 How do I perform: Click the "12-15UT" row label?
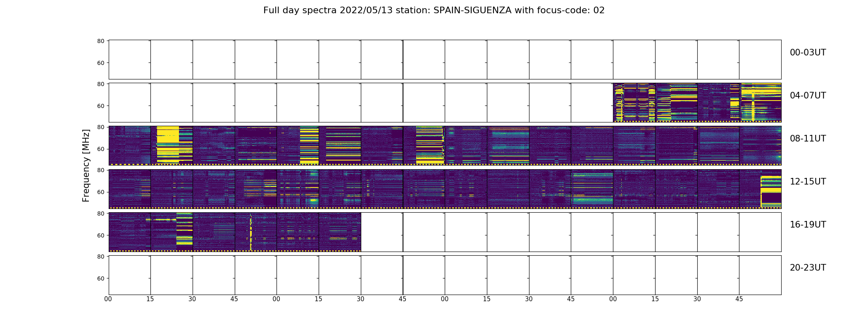pyautogui.click(x=808, y=182)
